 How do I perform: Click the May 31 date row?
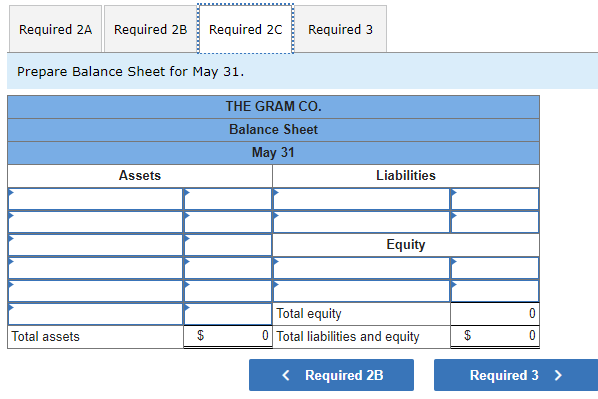pos(273,153)
